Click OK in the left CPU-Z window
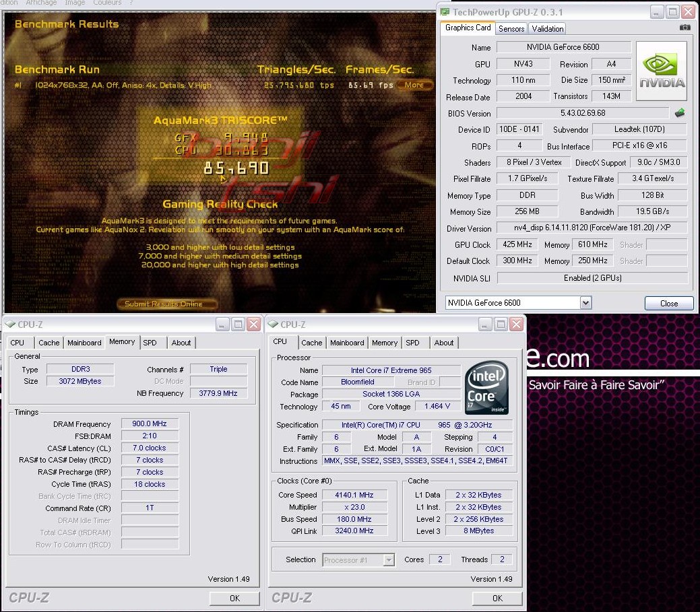Viewport: 700px width, 612px height. click(234, 598)
